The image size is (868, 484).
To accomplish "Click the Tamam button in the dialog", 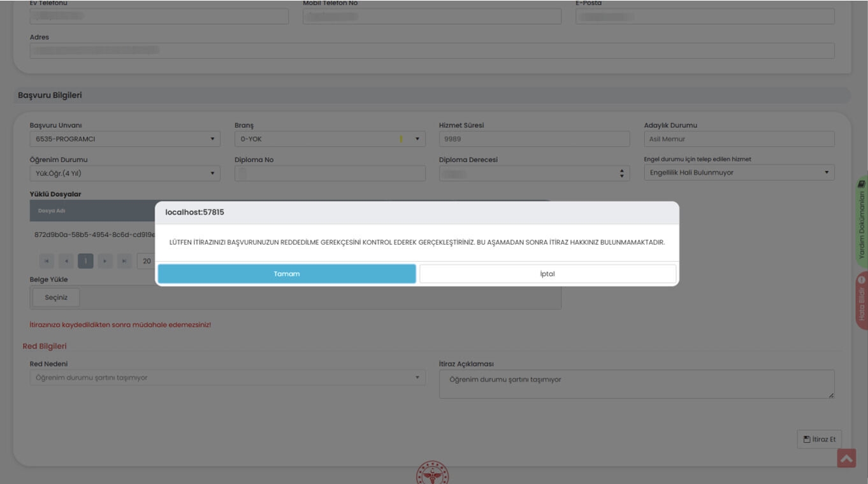I will (x=287, y=274).
